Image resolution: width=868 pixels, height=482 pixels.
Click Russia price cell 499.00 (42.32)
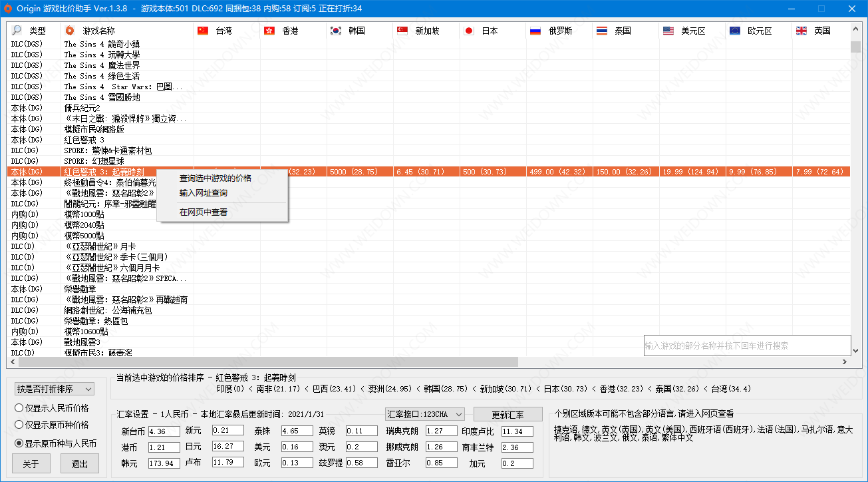[x=559, y=172]
